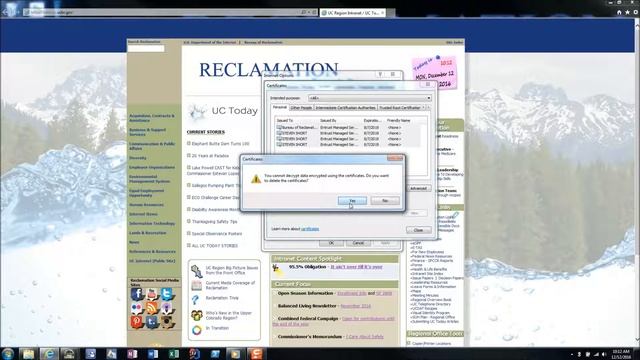The height and width of the screenshot is (360, 640).
Task: Click the system tray clock
Action: (x=621, y=354)
